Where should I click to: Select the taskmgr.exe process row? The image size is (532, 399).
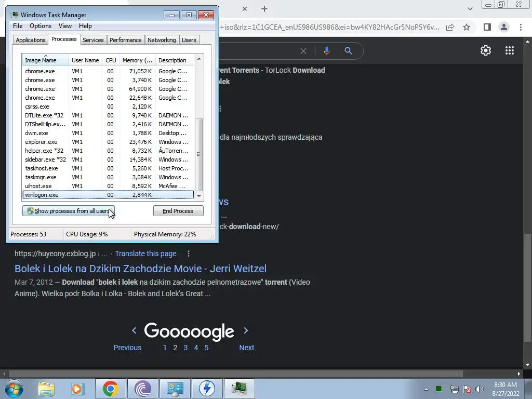[108, 177]
